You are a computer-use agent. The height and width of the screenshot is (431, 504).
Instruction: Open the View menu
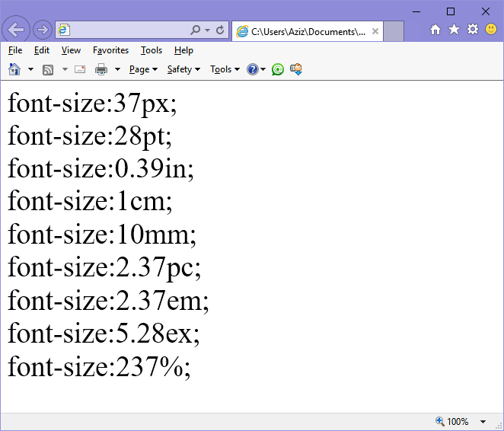tap(71, 50)
